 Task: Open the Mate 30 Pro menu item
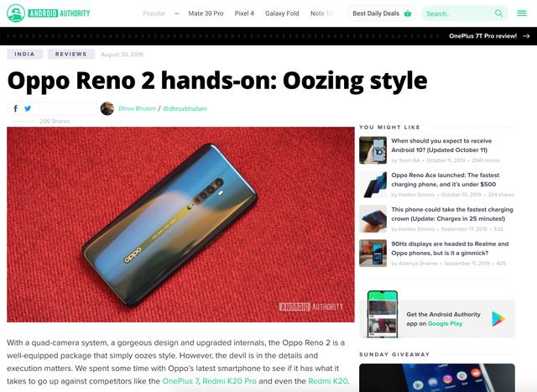pyautogui.click(x=206, y=13)
